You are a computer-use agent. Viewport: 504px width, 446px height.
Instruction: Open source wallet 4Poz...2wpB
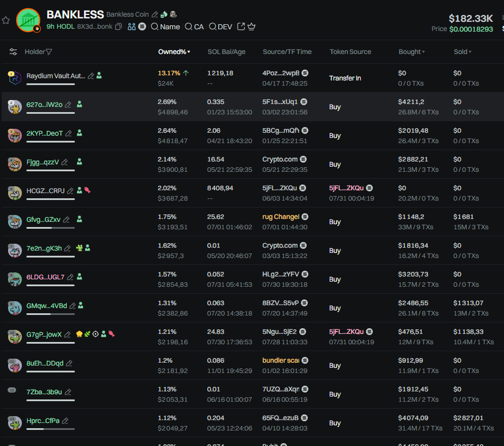point(281,73)
